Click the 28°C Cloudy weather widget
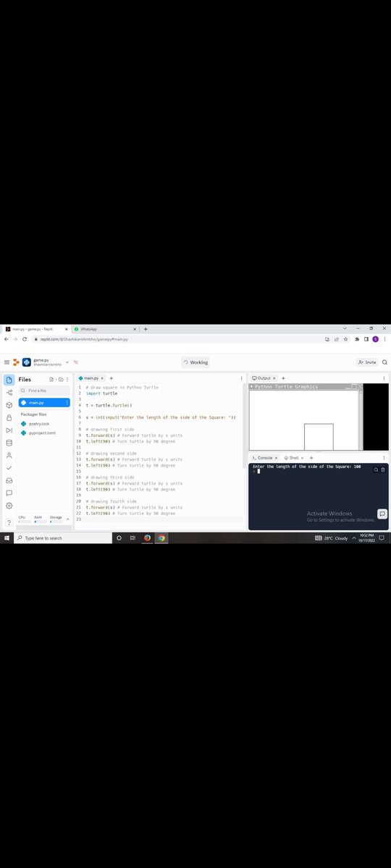391x868 pixels. [x=332, y=538]
